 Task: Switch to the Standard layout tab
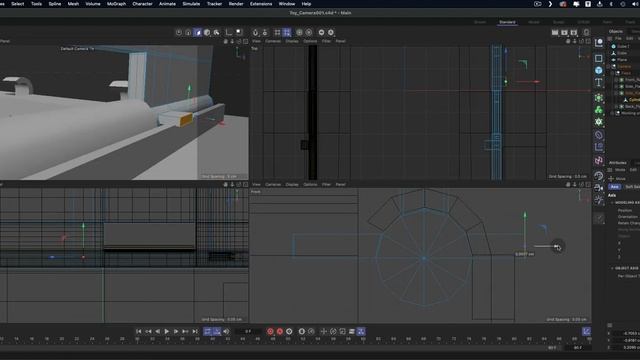[507, 22]
